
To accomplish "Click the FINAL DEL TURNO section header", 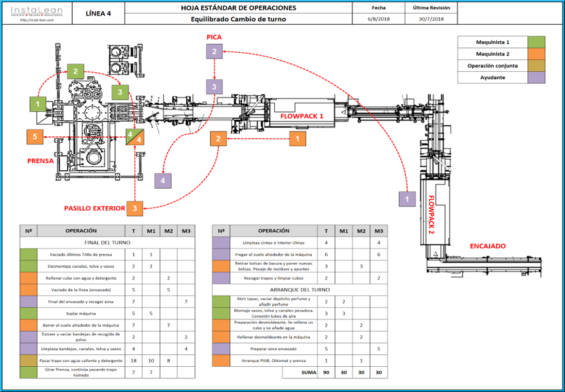I will (108, 243).
